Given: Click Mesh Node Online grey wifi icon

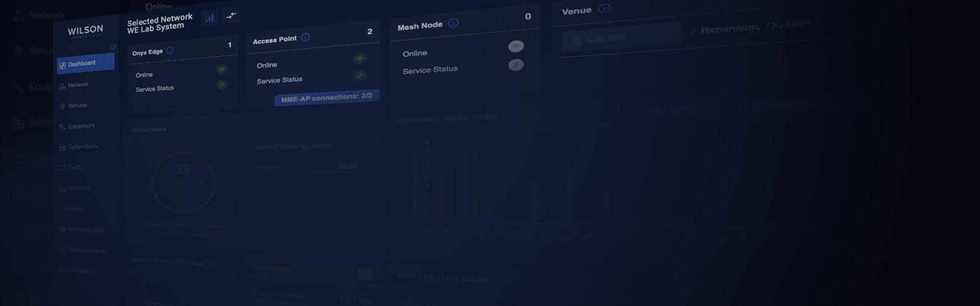Looking at the screenshot, I should pyautogui.click(x=516, y=46).
